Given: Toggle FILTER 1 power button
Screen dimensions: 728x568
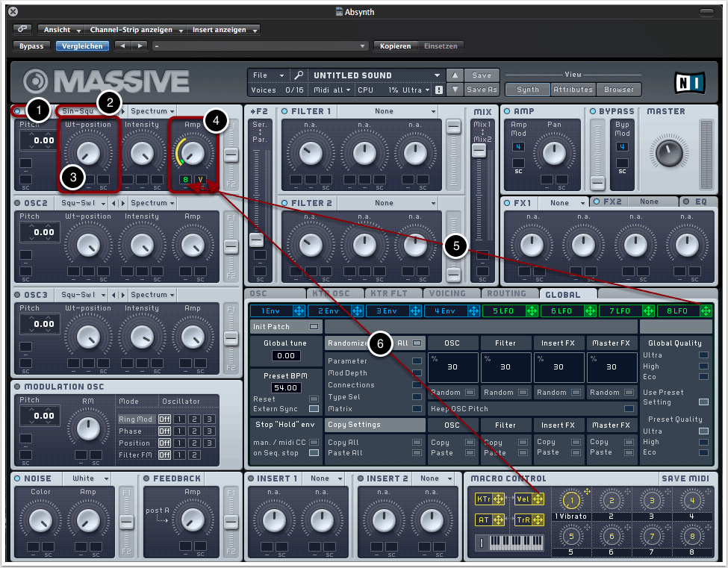Looking at the screenshot, I should [285, 112].
